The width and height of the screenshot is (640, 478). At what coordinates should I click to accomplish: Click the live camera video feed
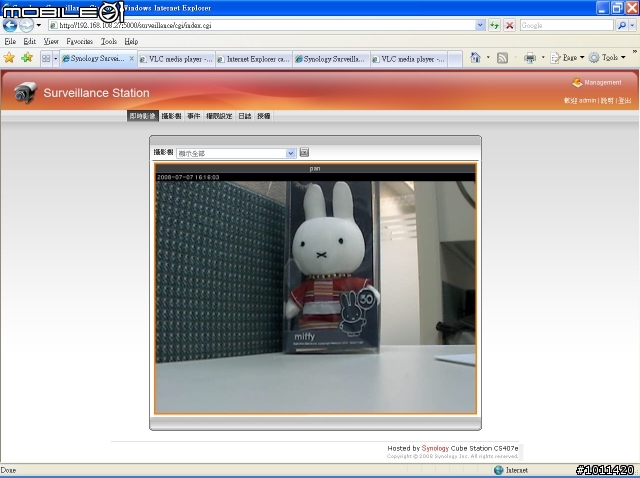316,297
